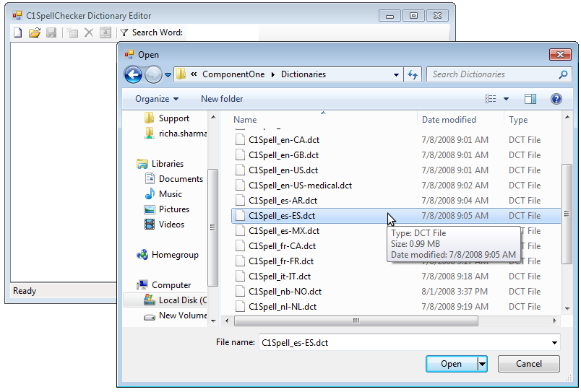Click ComponentOne in the address path
The image size is (581, 392).
233,74
